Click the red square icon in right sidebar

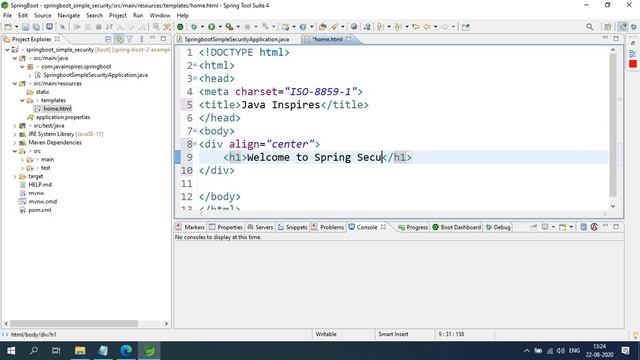click(633, 64)
